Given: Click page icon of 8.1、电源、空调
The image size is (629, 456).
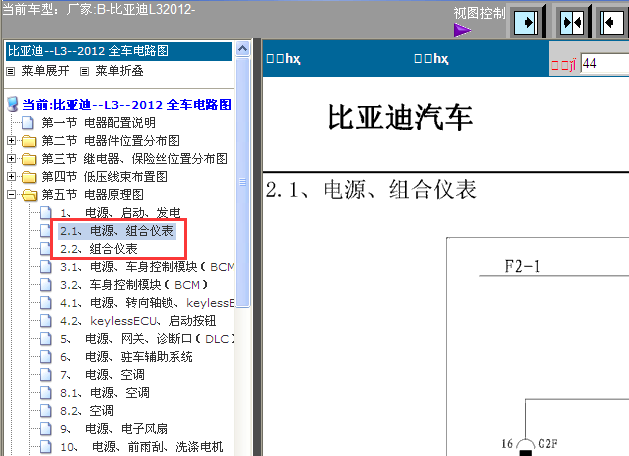Looking at the screenshot, I should (x=46, y=393).
